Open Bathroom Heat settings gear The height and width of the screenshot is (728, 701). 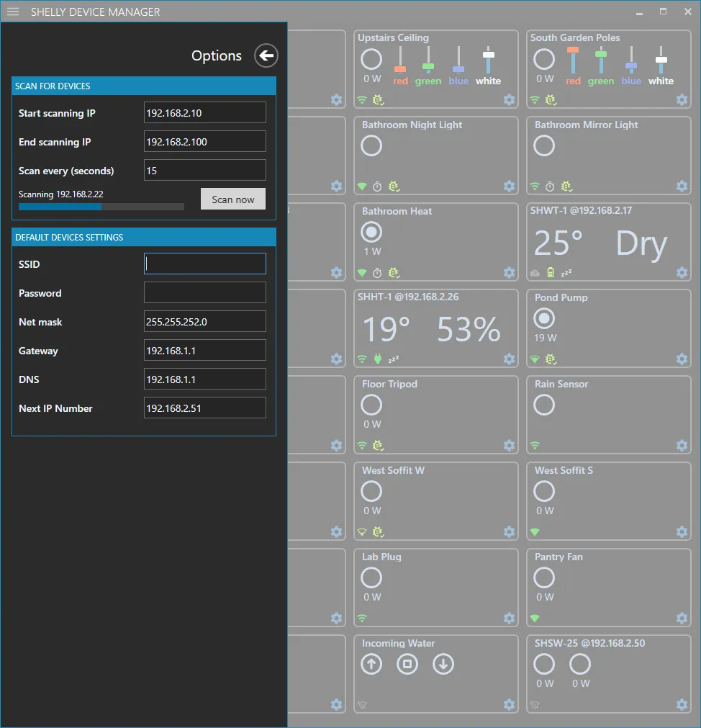pos(509,272)
